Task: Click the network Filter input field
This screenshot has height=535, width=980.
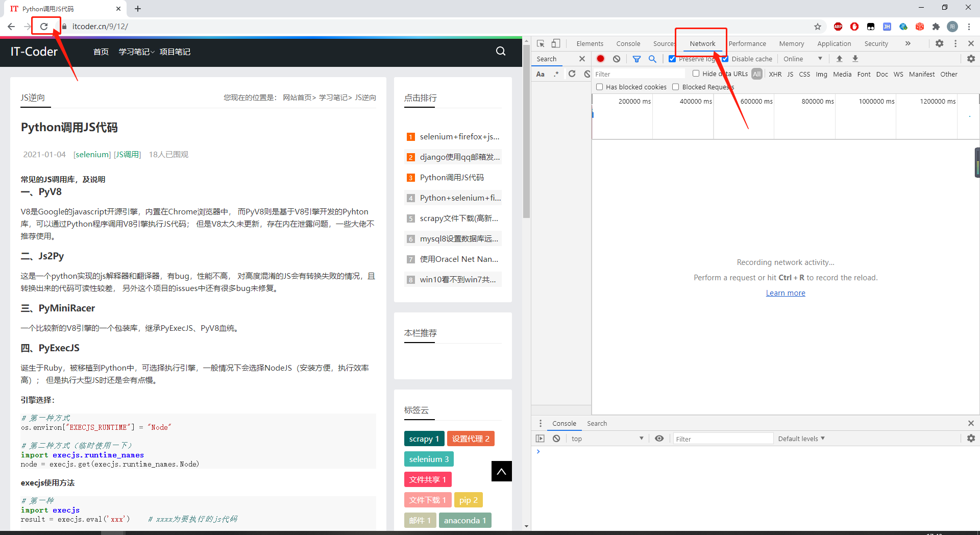Action: coord(638,74)
